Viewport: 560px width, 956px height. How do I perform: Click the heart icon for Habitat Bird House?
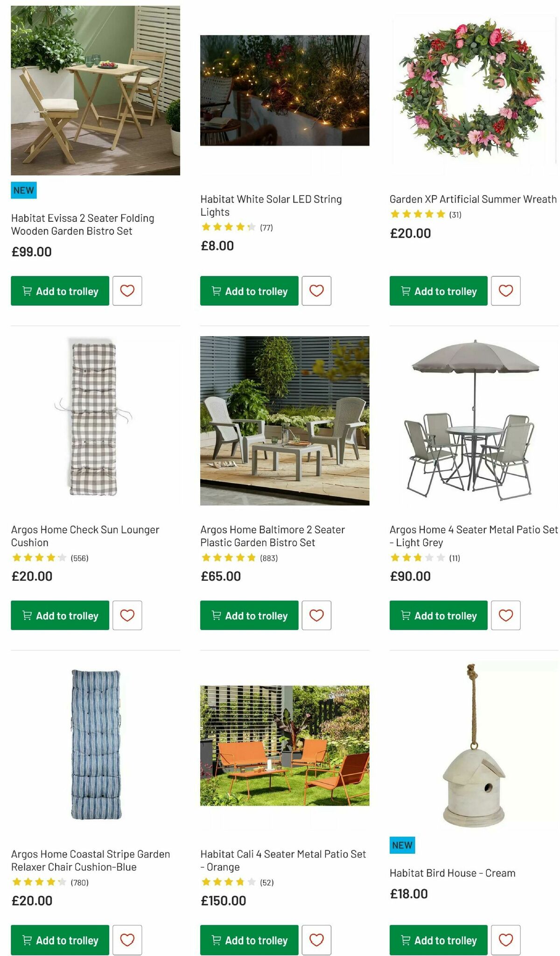tap(506, 940)
